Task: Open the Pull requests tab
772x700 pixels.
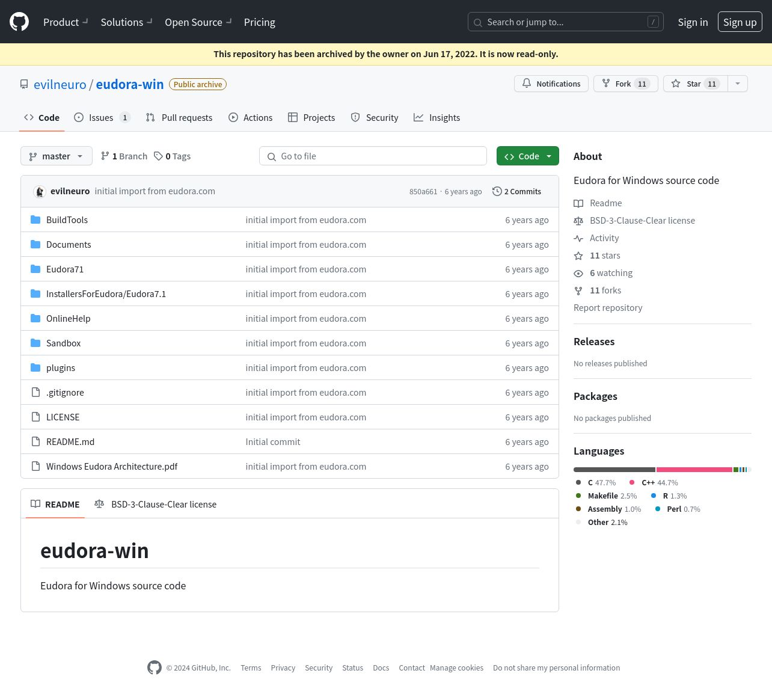Action: point(179,117)
